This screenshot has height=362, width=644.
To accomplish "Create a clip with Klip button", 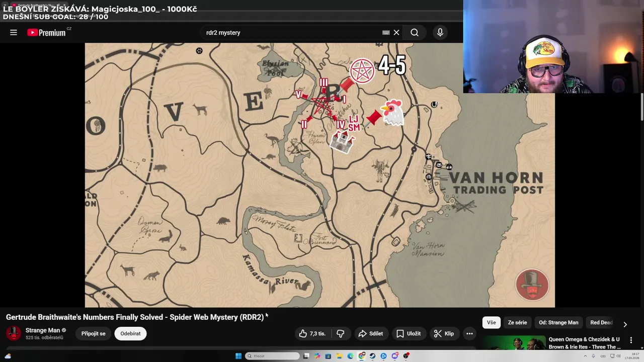I will coord(444,333).
